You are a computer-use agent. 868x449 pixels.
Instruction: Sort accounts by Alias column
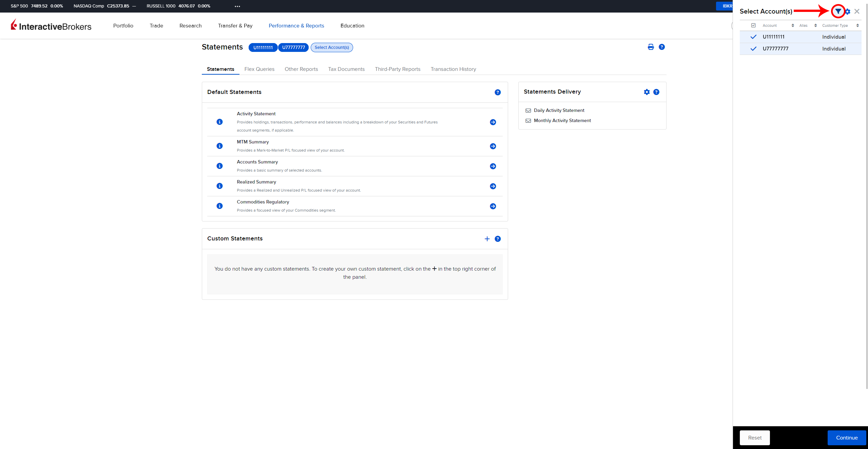coord(815,25)
